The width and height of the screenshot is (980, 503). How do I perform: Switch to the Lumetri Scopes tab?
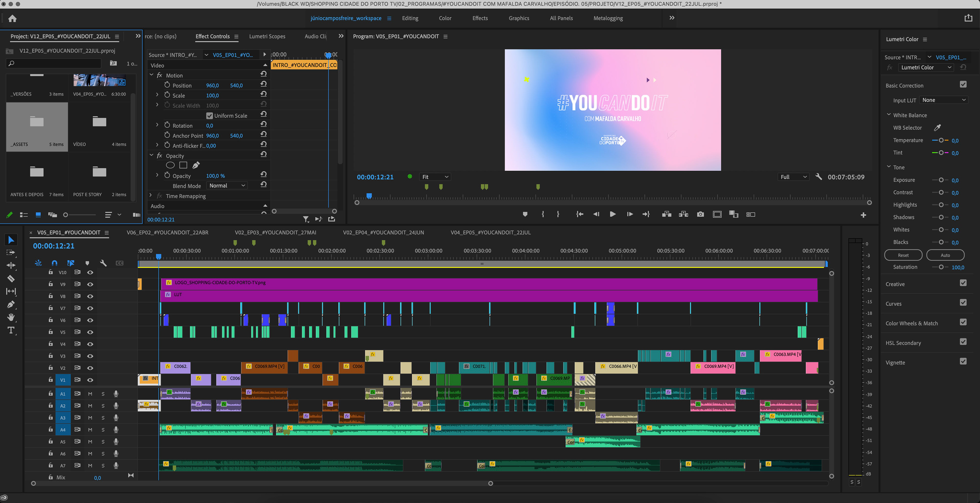click(267, 36)
